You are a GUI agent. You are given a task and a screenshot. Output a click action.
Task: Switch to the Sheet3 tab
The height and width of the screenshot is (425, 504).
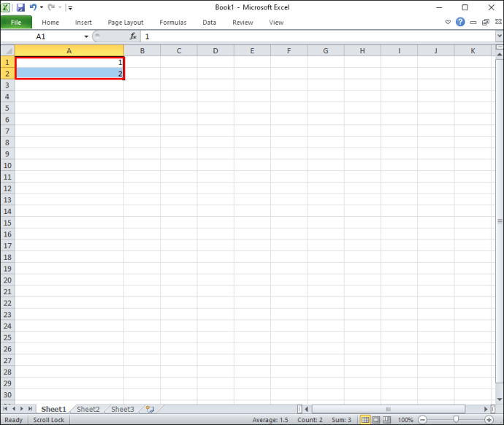coord(123,409)
